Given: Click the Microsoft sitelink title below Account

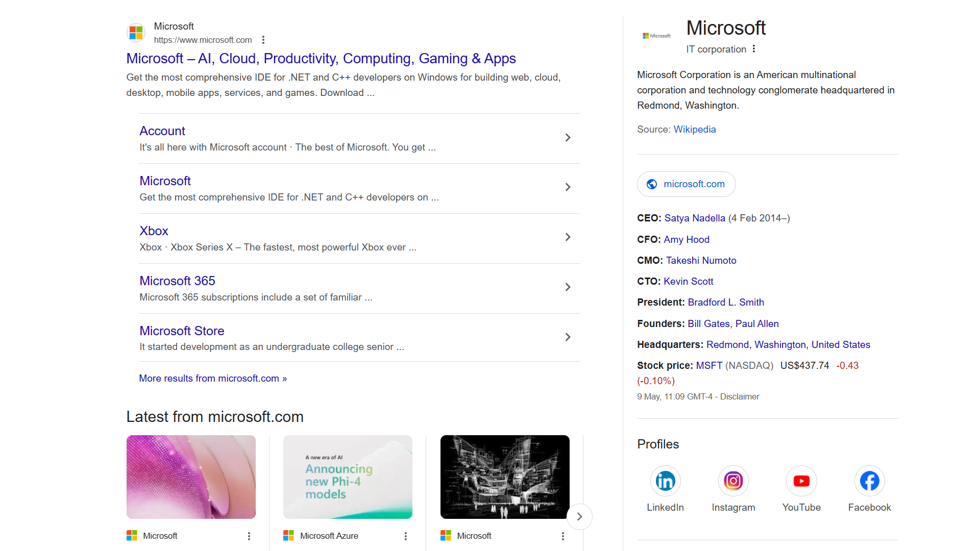Looking at the screenshot, I should 165,181.
